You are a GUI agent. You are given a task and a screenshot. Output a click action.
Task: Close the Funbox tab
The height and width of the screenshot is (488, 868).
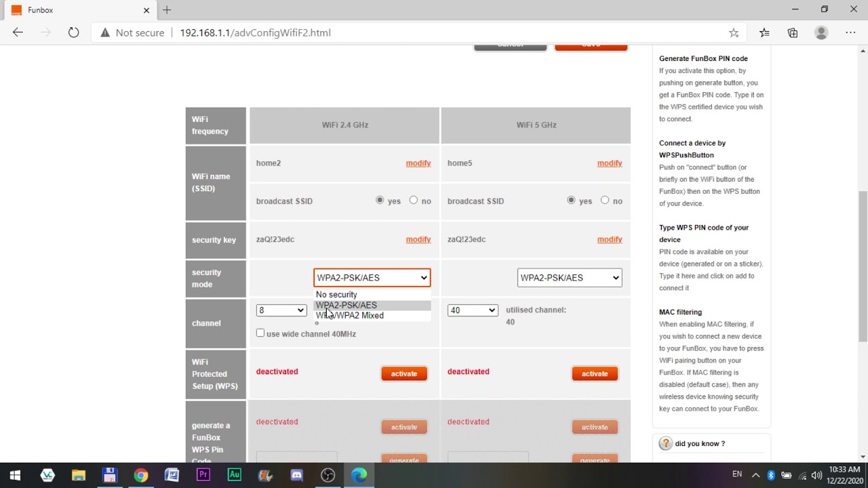146,10
